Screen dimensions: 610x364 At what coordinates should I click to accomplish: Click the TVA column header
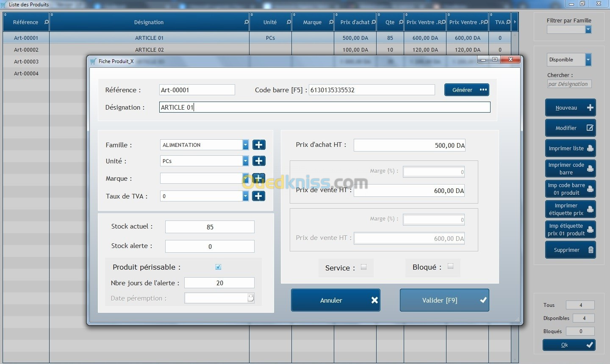[500, 22]
